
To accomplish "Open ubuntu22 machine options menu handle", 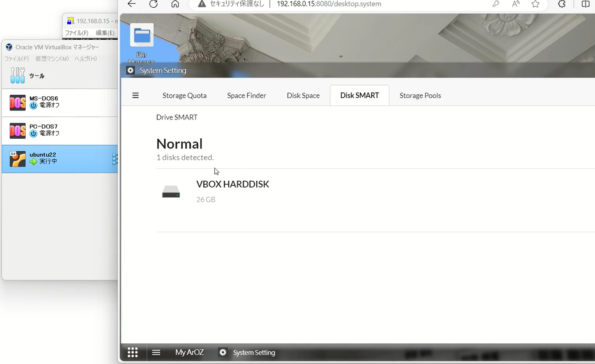I will click(114, 159).
